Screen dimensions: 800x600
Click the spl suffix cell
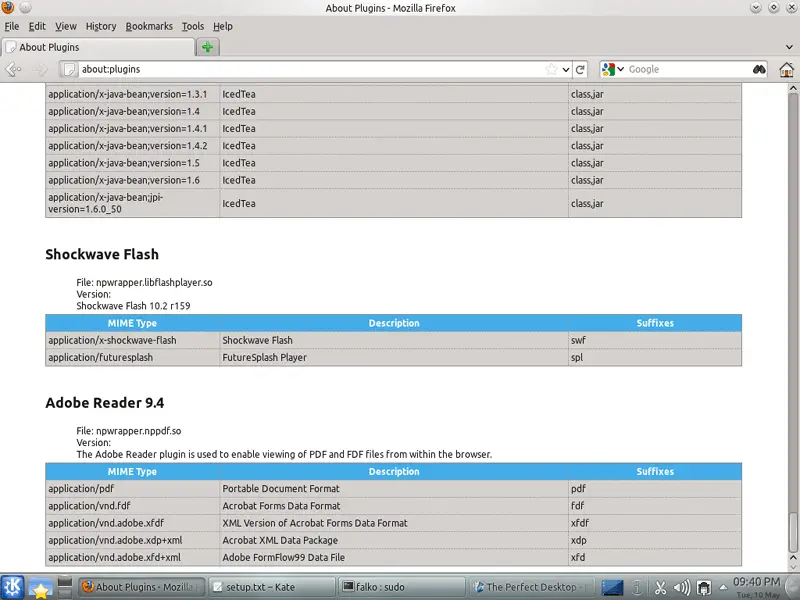pos(655,358)
